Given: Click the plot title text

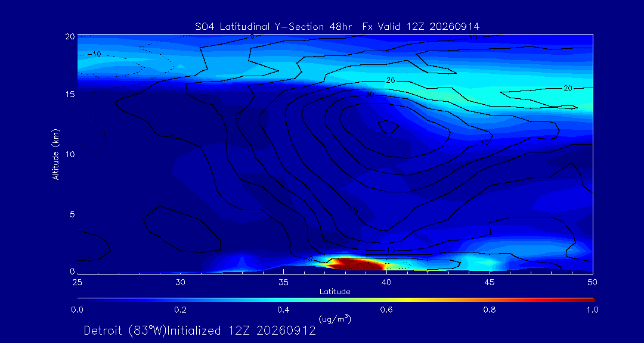Looking at the screenshot, I should click(x=337, y=27).
